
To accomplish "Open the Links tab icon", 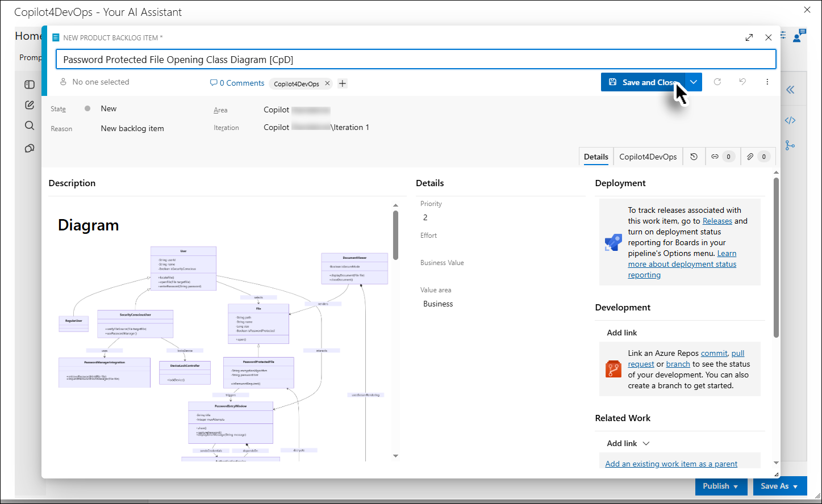I will click(x=723, y=157).
